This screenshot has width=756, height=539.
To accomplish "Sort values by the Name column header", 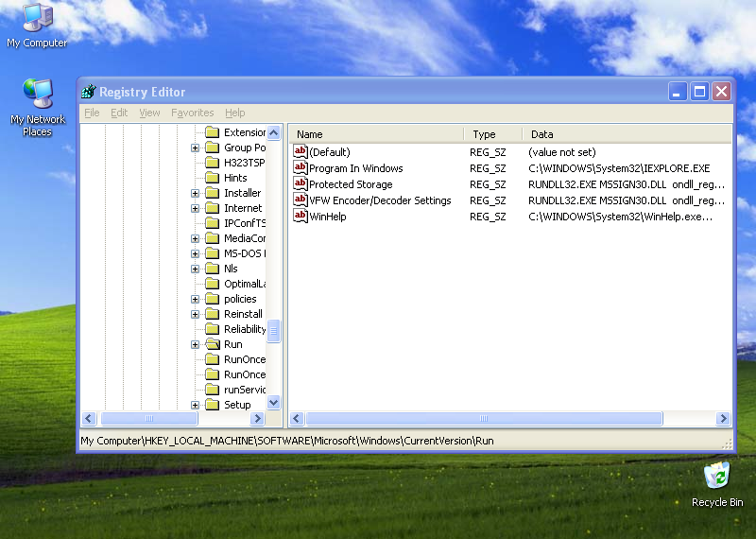I will (x=376, y=134).
